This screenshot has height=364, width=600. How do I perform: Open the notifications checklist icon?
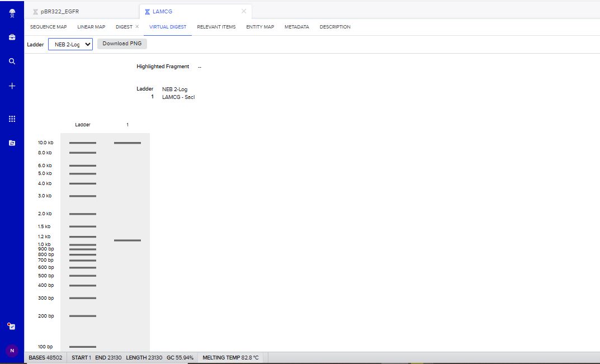pyautogui.click(x=12, y=326)
